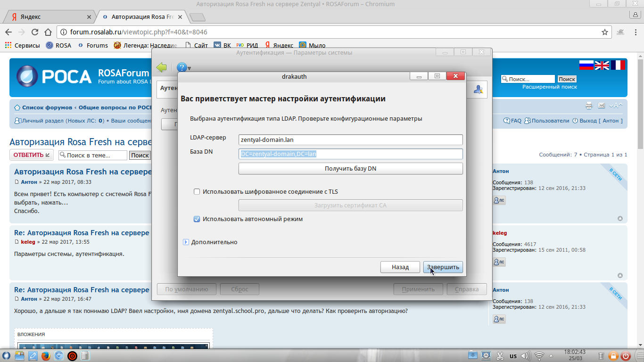This screenshot has height=362, width=644.
Task: Click the forum header Поиск button
Action: coord(567,79)
